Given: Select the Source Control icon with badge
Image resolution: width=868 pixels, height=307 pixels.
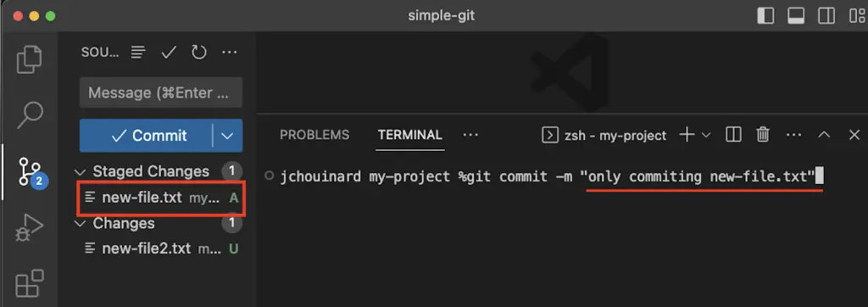Looking at the screenshot, I should [31, 172].
